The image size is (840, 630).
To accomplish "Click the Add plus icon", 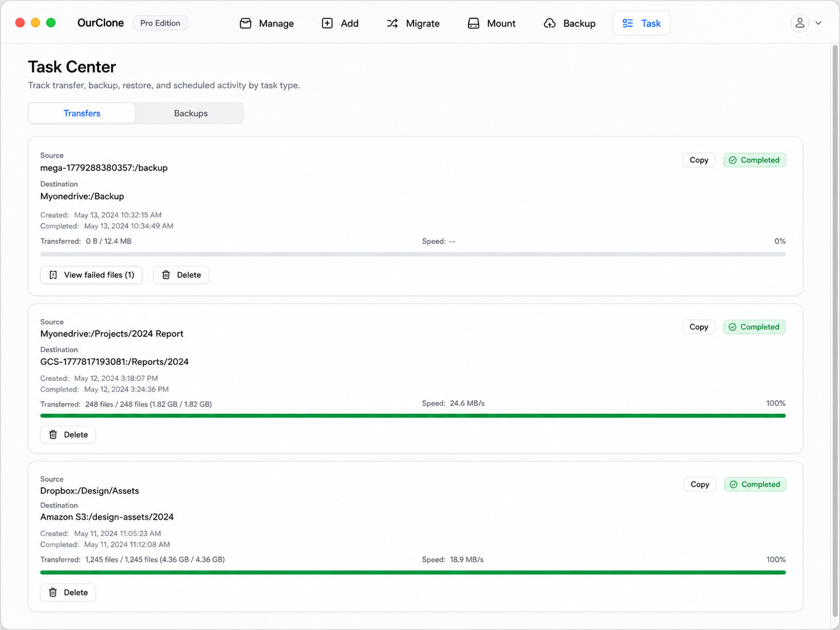I will [x=327, y=23].
